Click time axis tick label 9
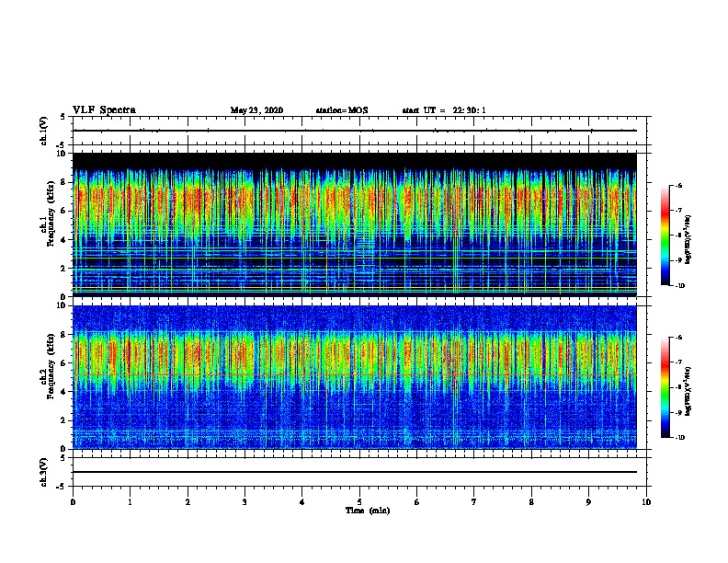This screenshot has width=728, height=563. tap(588, 502)
